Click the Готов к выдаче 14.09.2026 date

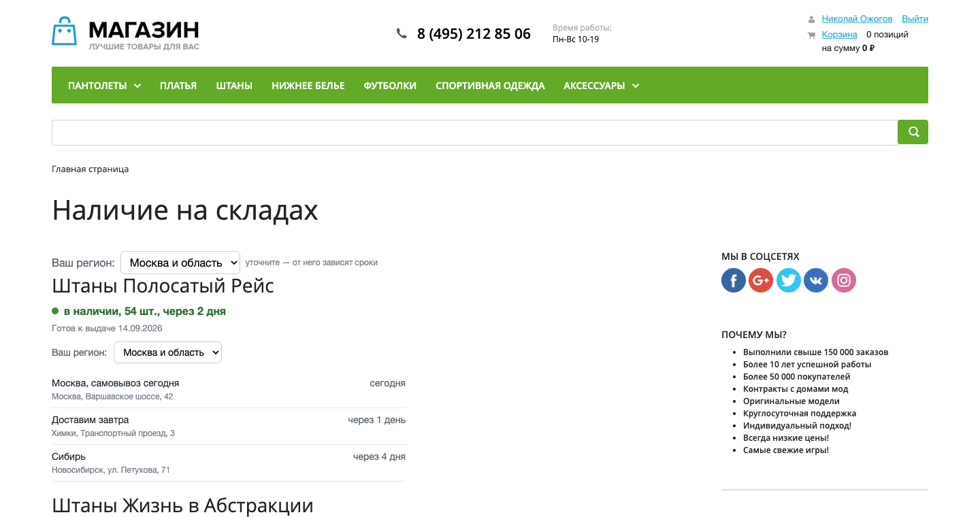point(107,329)
